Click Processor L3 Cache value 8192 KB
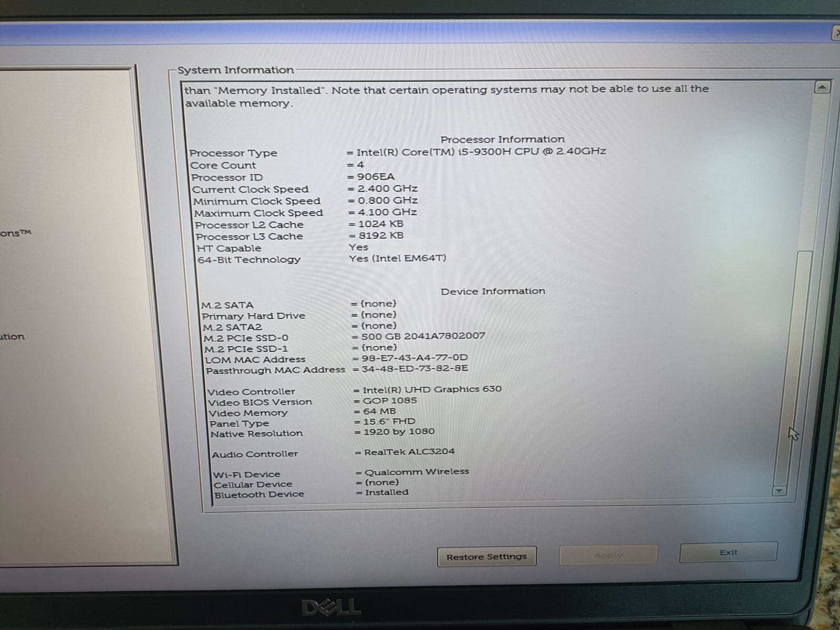This screenshot has height=630, width=840. click(381, 236)
